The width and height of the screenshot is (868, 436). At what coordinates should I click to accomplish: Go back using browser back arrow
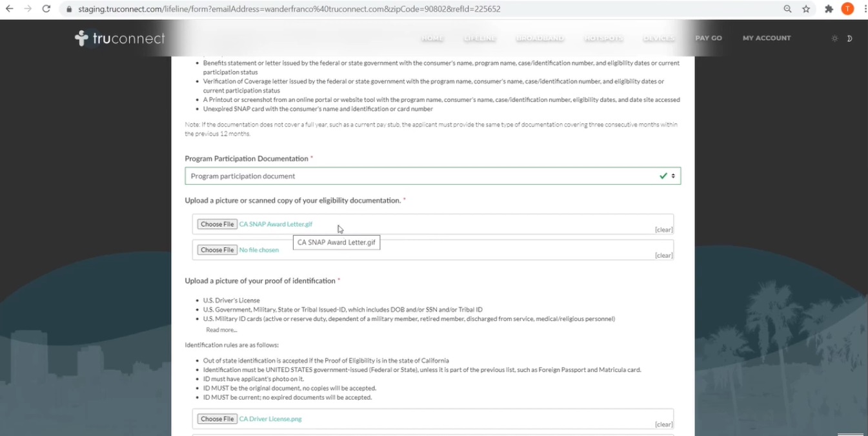tap(10, 9)
